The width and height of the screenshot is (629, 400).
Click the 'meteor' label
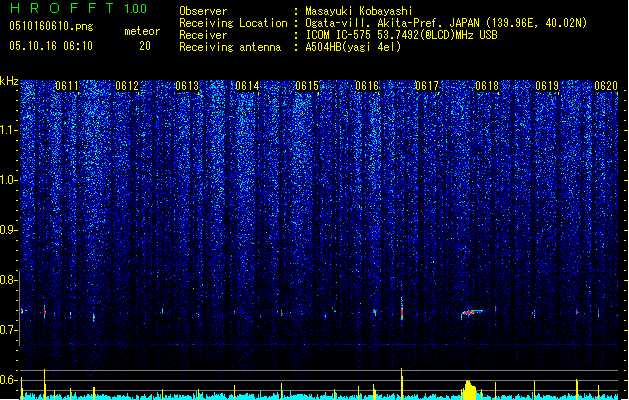142,31
